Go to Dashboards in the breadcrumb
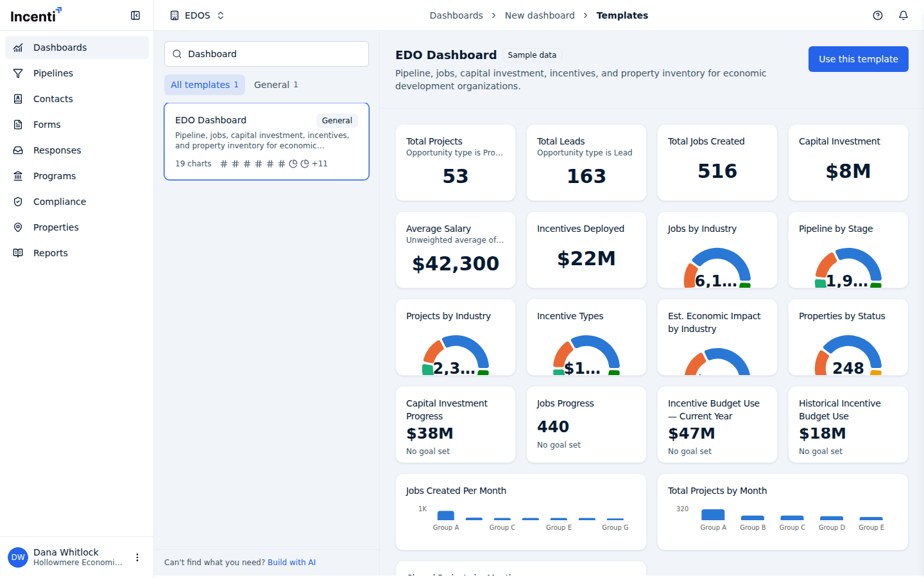 (456, 15)
